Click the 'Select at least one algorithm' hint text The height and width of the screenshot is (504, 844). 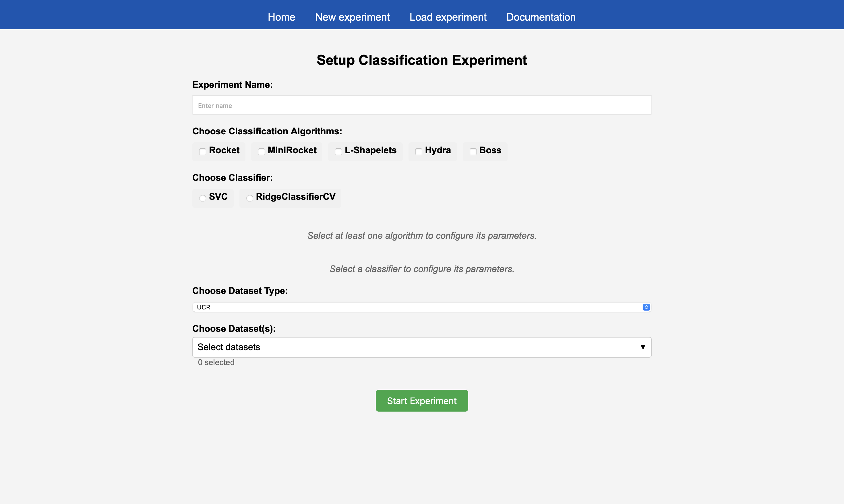(x=421, y=236)
